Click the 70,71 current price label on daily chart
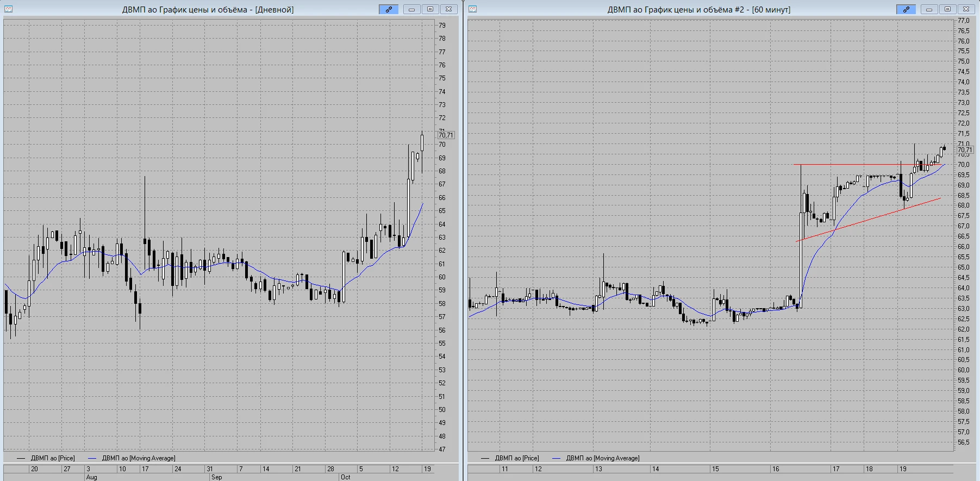980x481 pixels. 446,135
